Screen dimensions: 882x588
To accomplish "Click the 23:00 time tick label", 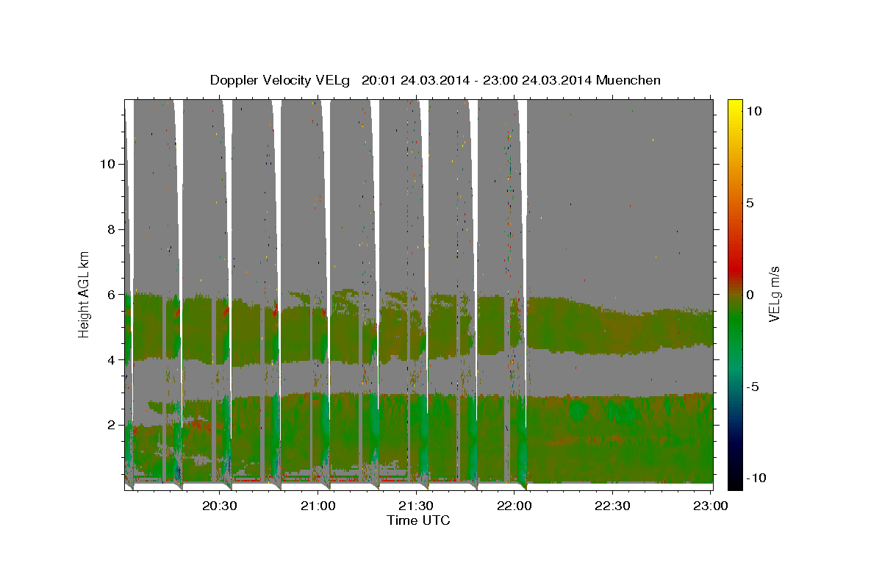I will (711, 506).
